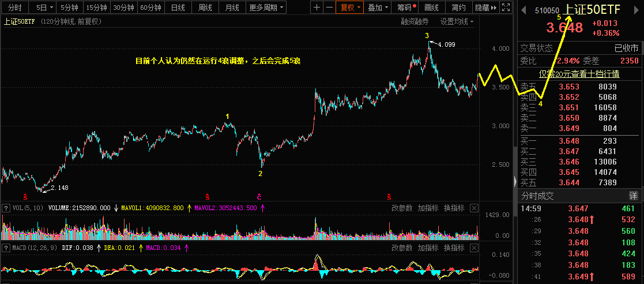Open the 复权 adjustment dropdown
This screenshot has height=284, width=644.
pos(350,8)
